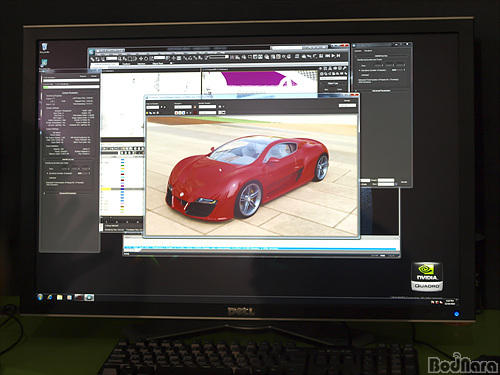Screen dimensions: 500x375
Task: Open the Render Preset dropdown in render window
Action: (x=207, y=107)
